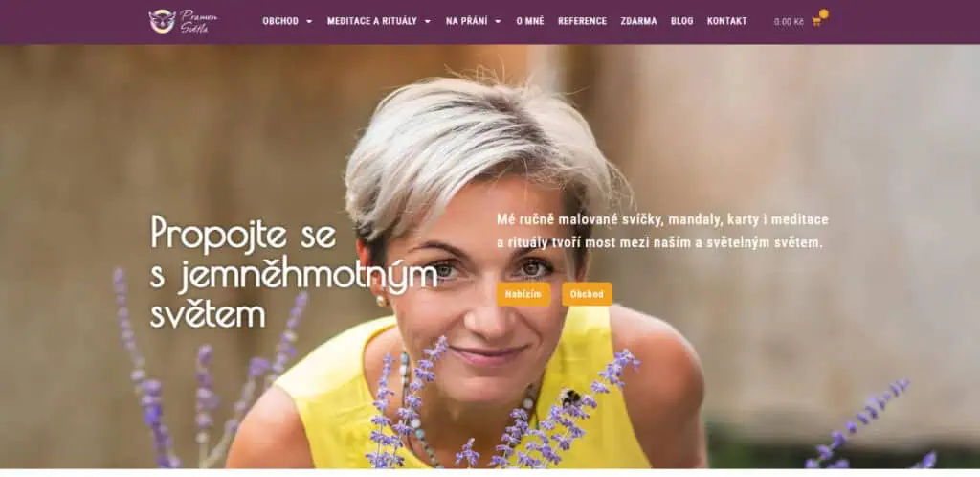This screenshot has height=477, width=980.
Task: Click the orange Nabízím button
Action: pyautogui.click(x=523, y=294)
